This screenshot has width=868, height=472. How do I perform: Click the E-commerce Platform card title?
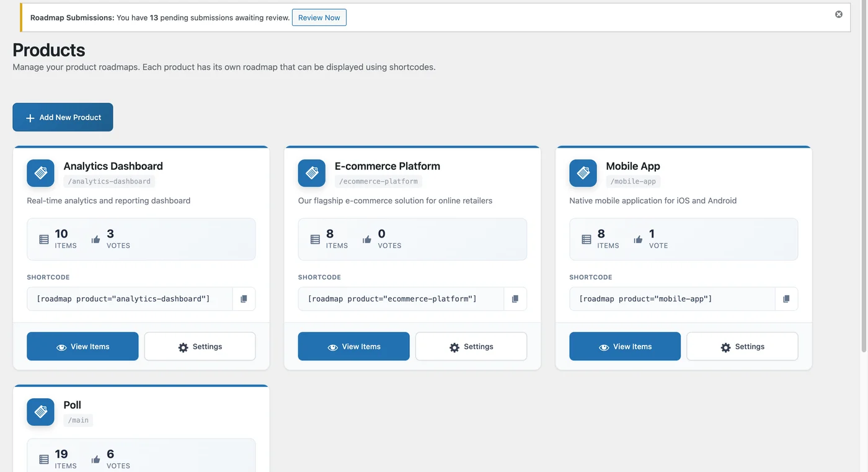tap(387, 166)
